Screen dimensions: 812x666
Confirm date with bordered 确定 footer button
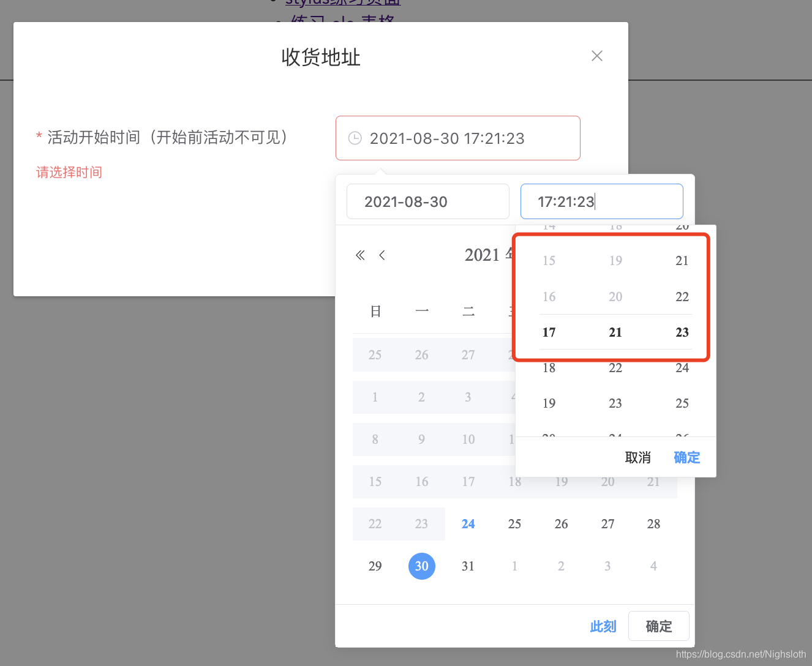click(x=659, y=626)
